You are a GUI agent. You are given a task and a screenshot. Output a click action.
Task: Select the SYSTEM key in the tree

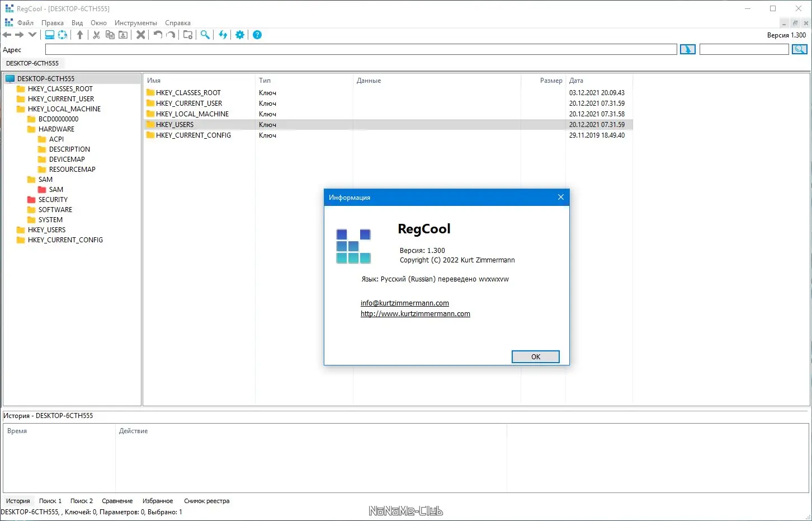50,220
